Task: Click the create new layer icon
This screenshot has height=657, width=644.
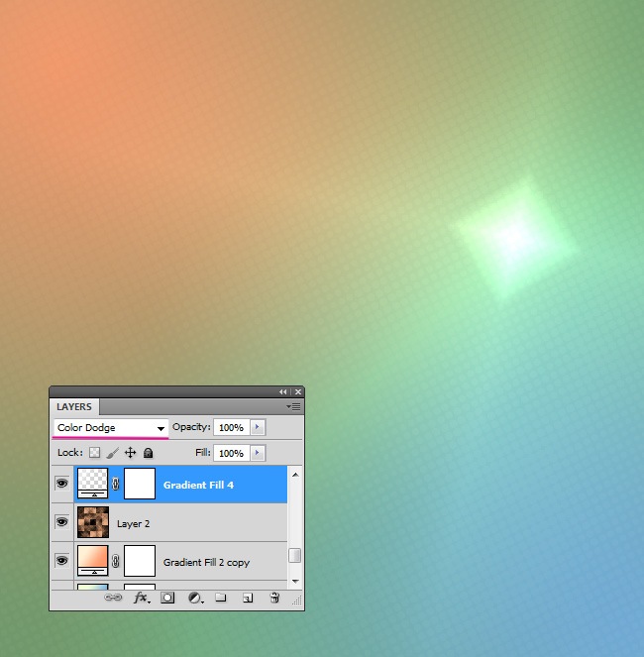Action: (248, 598)
